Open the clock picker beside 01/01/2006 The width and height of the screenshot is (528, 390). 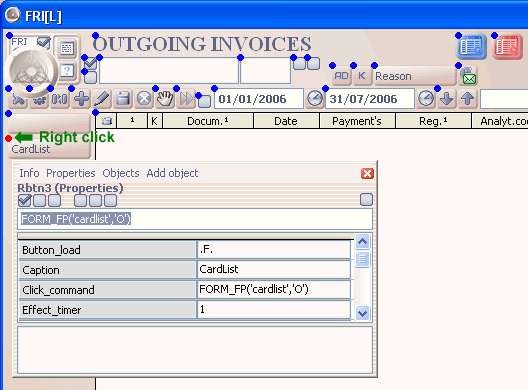[315, 99]
